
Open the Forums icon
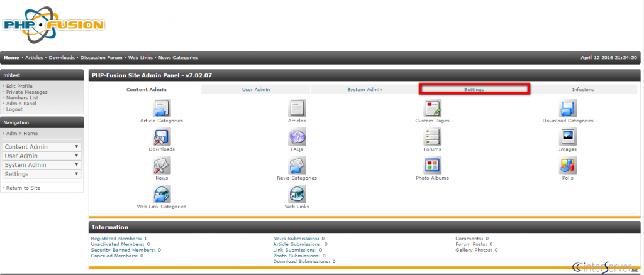(x=432, y=137)
